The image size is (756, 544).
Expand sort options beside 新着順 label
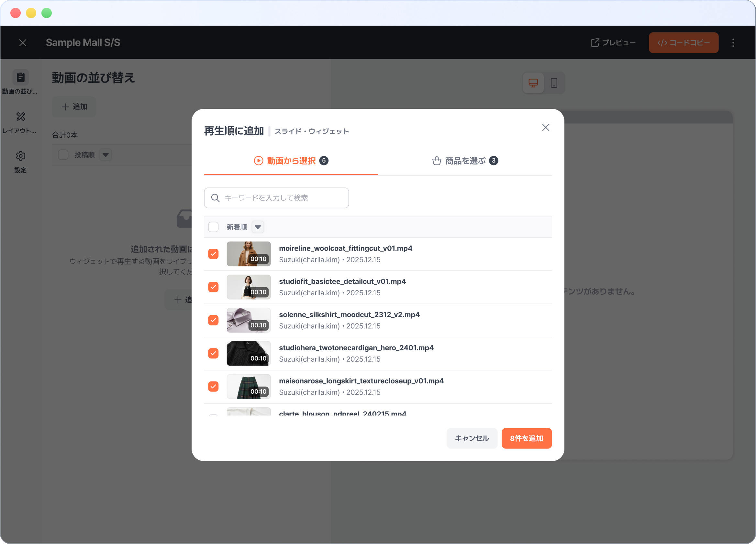(x=258, y=227)
